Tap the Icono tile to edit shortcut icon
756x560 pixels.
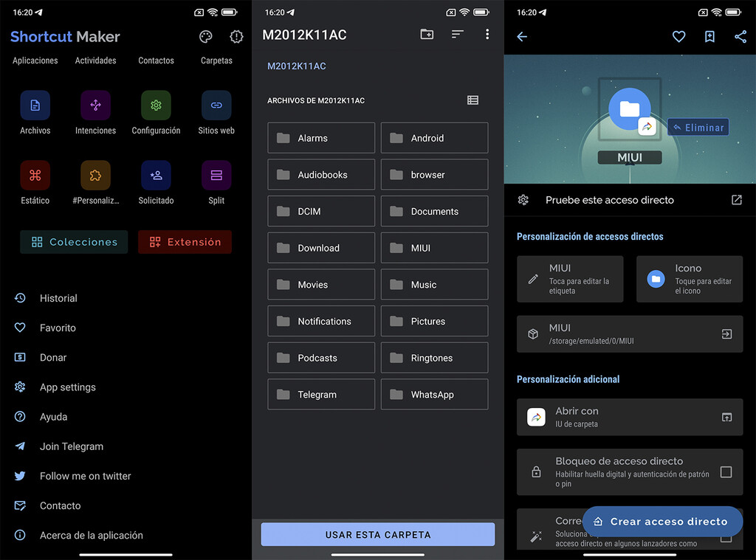point(689,279)
